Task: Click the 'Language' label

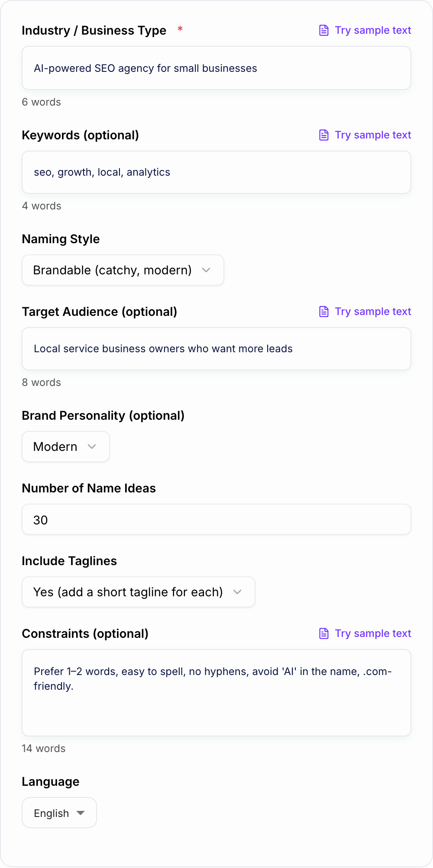Action: tap(51, 781)
